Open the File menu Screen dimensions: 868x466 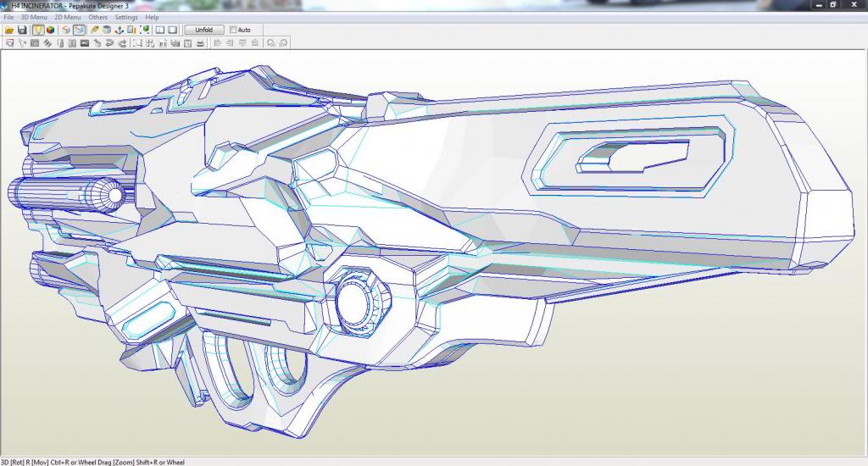(8, 17)
